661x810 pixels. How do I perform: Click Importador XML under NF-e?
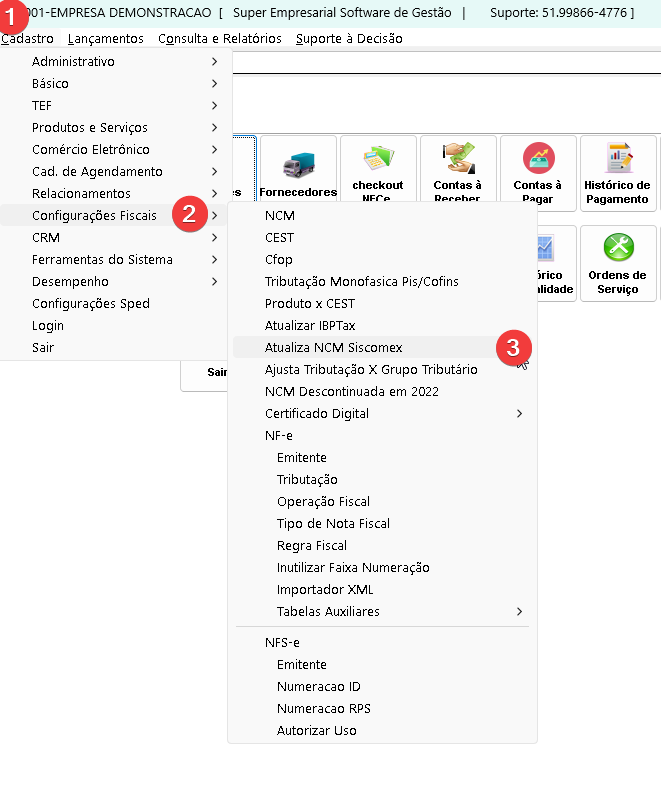click(325, 589)
